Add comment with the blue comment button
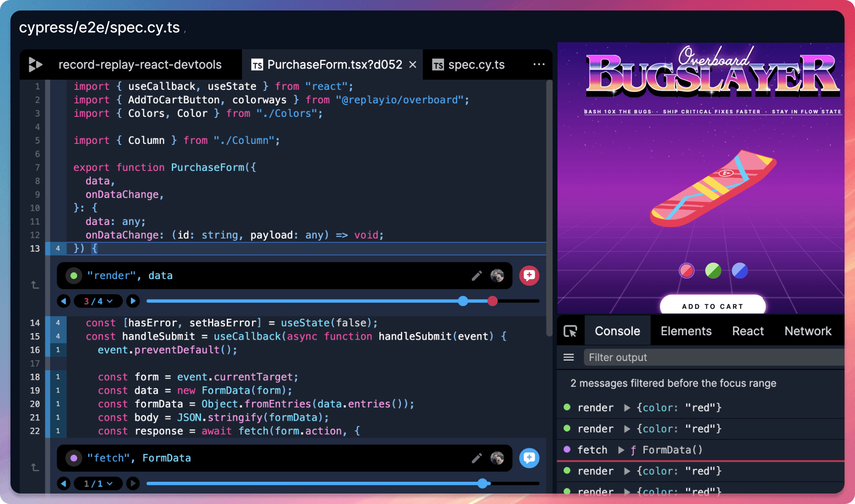 click(529, 458)
